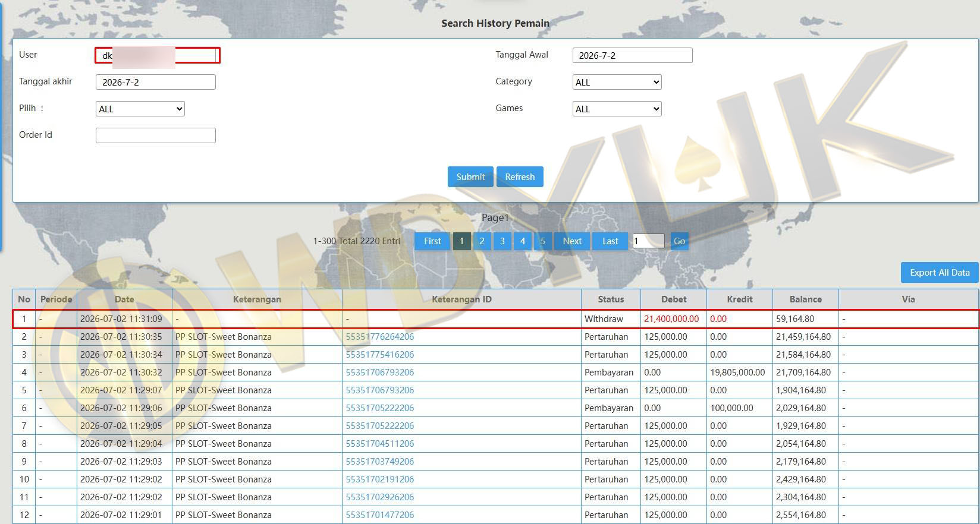Go to the First page

pyautogui.click(x=432, y=241)
